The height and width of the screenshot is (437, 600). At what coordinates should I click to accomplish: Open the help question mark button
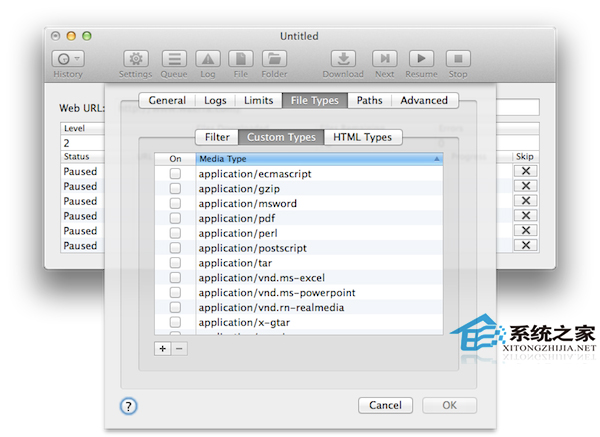coord(129,406)
